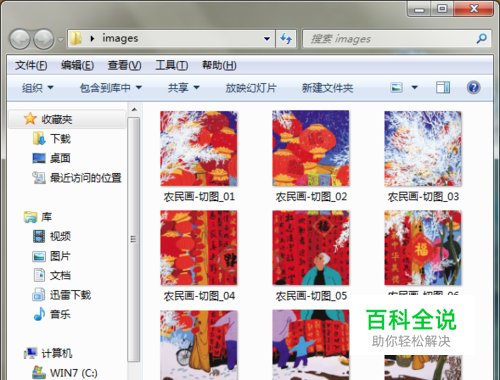
Task: Open 视频 library
Action: coord(60,236)
